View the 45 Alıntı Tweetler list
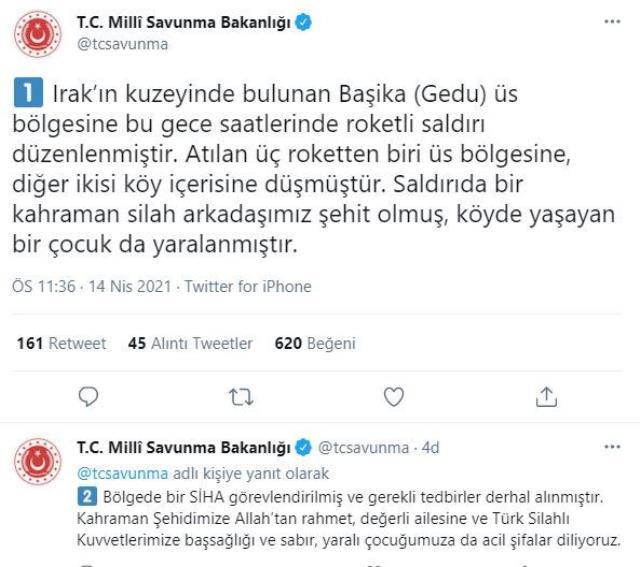640x567 pixels. coord(190,343)
